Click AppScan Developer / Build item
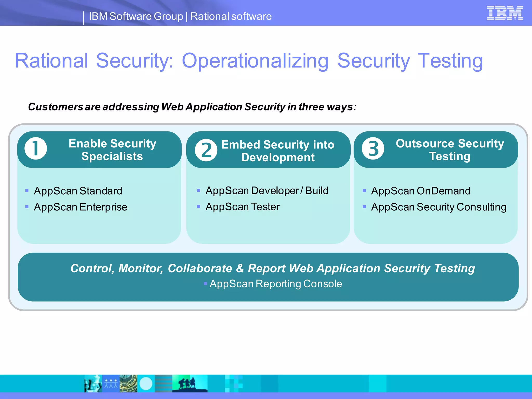Image resolution: width=532 pixels, height=399 pixels. 267,191
